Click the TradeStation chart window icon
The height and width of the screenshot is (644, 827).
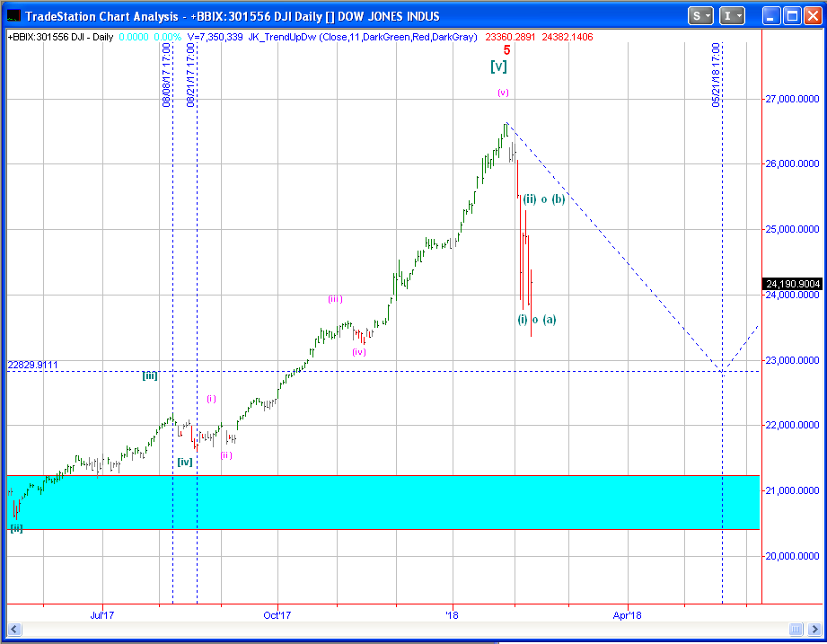[13, 15]
